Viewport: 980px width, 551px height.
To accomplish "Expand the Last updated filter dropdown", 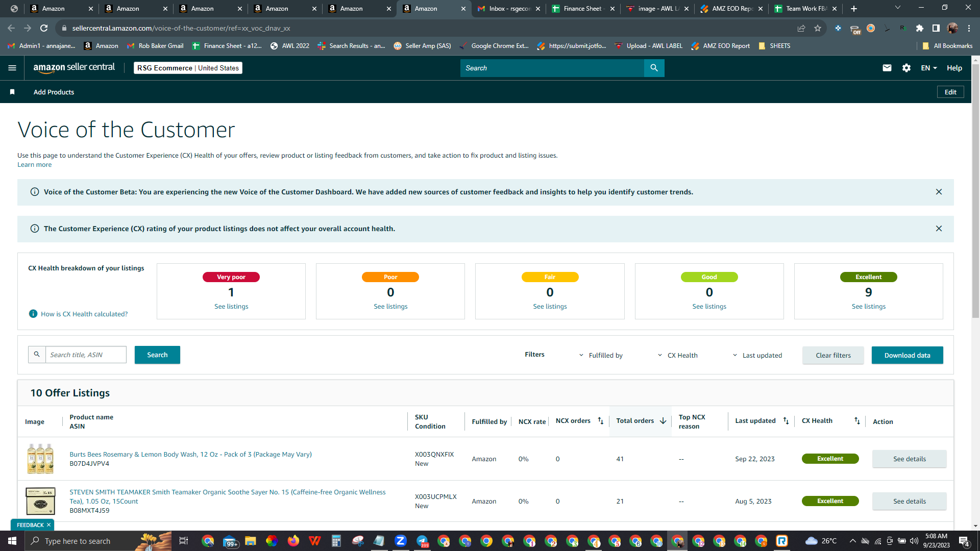I will click(757, 355).
